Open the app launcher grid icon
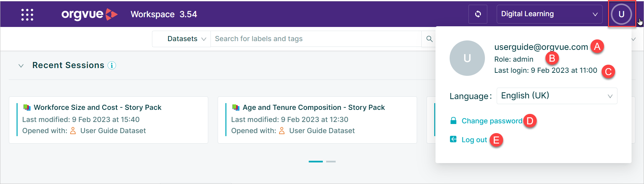 pyautogui.click(x=27, y=14)
